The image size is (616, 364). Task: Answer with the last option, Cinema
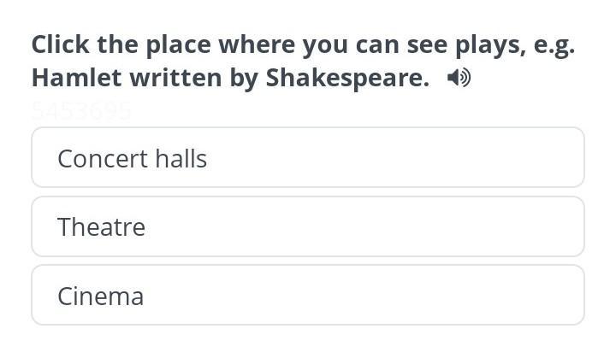point(308,295)
